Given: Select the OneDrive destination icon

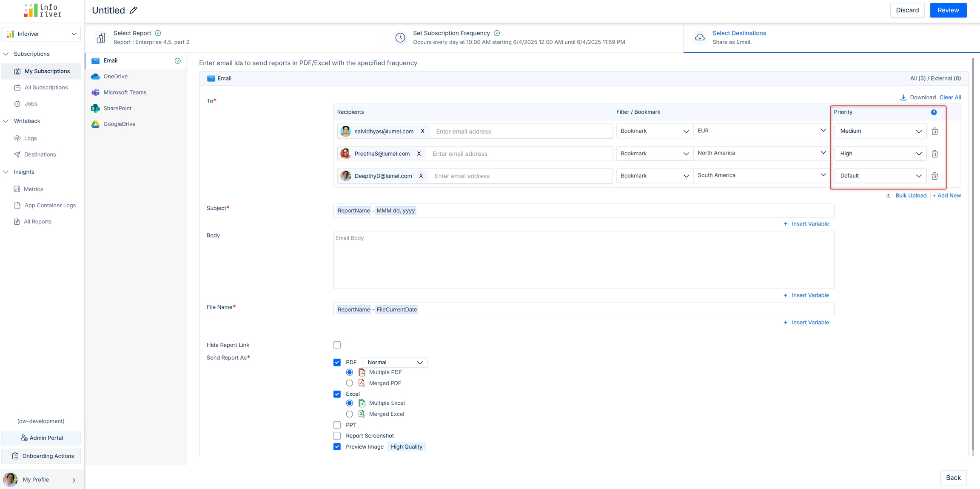Looking at the screenshot, I should click(96, 77).
